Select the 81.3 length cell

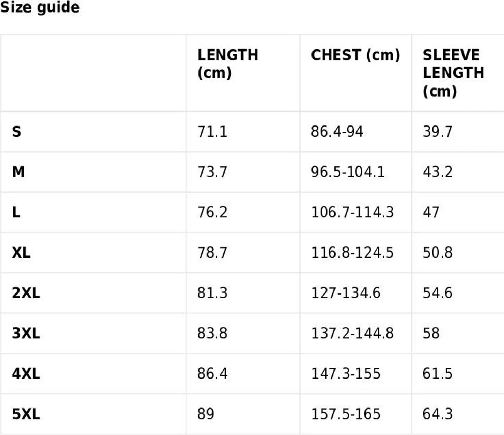212,293
